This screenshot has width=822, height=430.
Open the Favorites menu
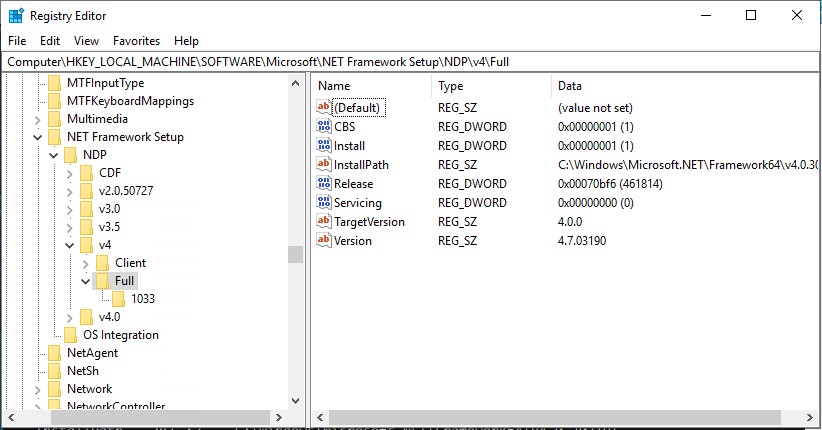[x=136, y=41]
